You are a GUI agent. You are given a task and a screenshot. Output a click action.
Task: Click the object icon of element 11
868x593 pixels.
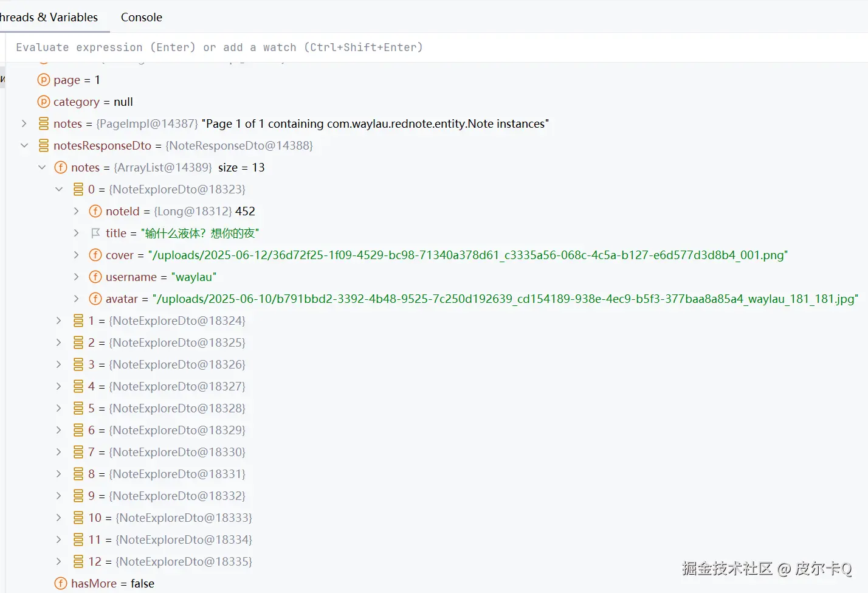click(x=78, y=539)
